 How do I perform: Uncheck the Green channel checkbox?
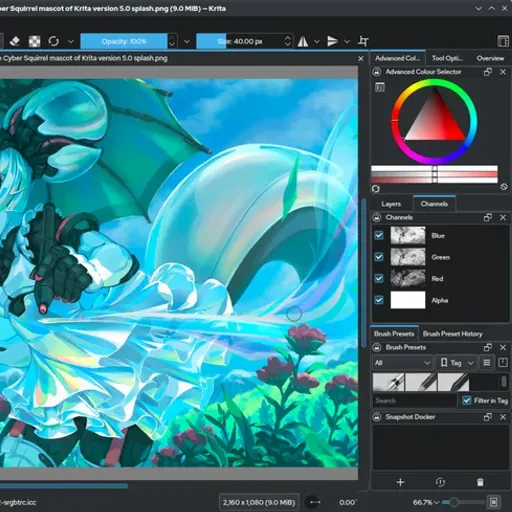379,257
